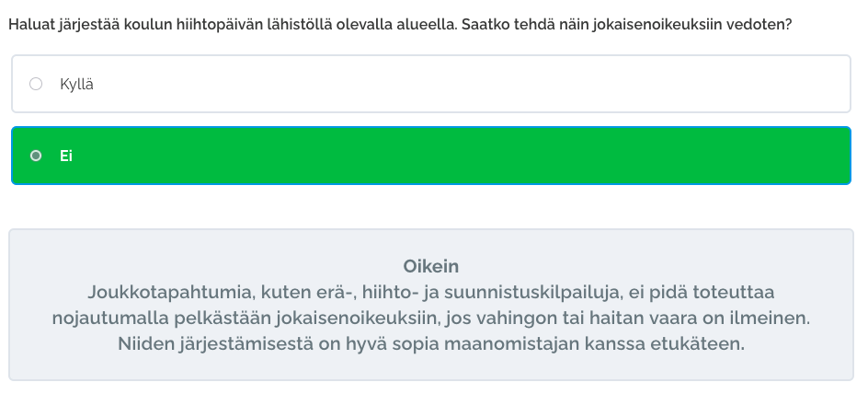Click the word vedoten ending the question
The image size is (868, 394).
click(759, 25)
